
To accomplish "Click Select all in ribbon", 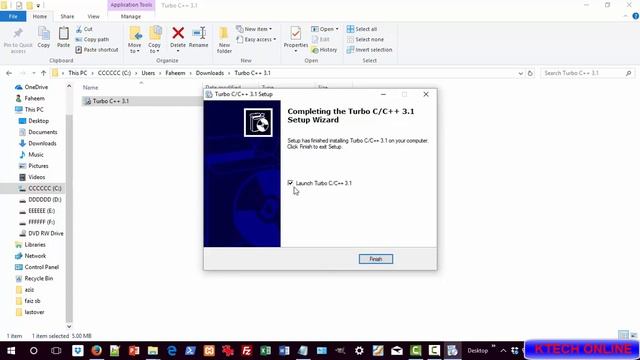I will [362, 29].
